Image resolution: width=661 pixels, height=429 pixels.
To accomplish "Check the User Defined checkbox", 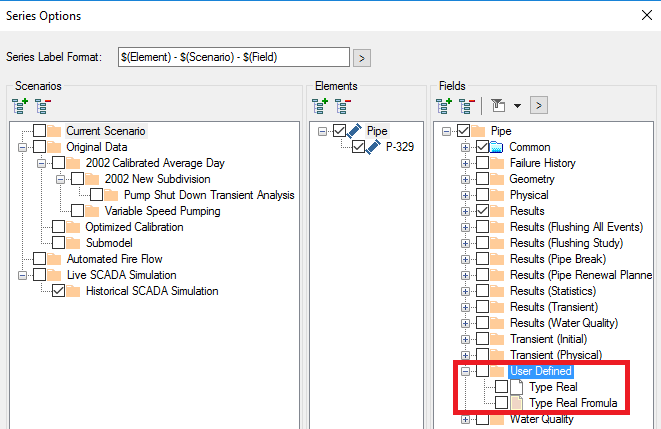I will 483,371.
